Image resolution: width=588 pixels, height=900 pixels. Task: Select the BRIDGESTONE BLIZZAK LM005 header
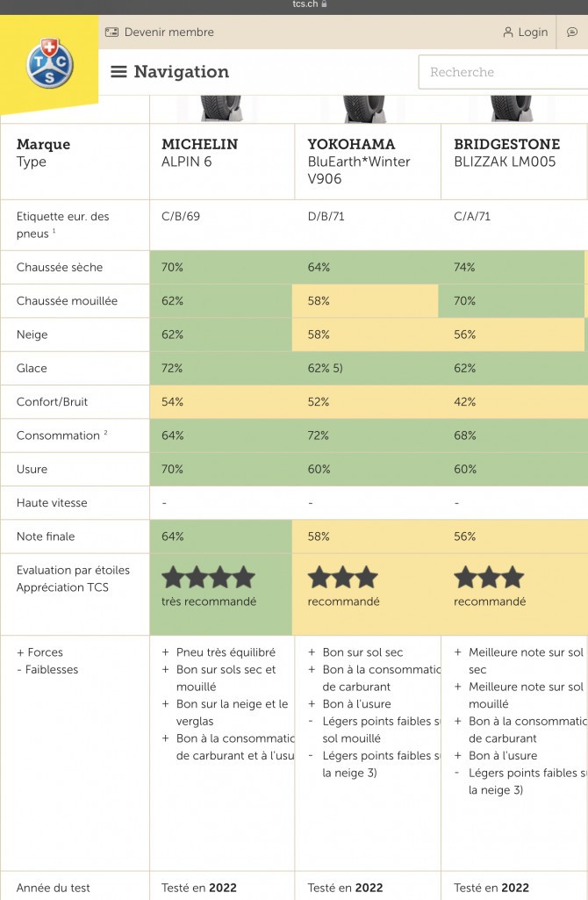514,162
